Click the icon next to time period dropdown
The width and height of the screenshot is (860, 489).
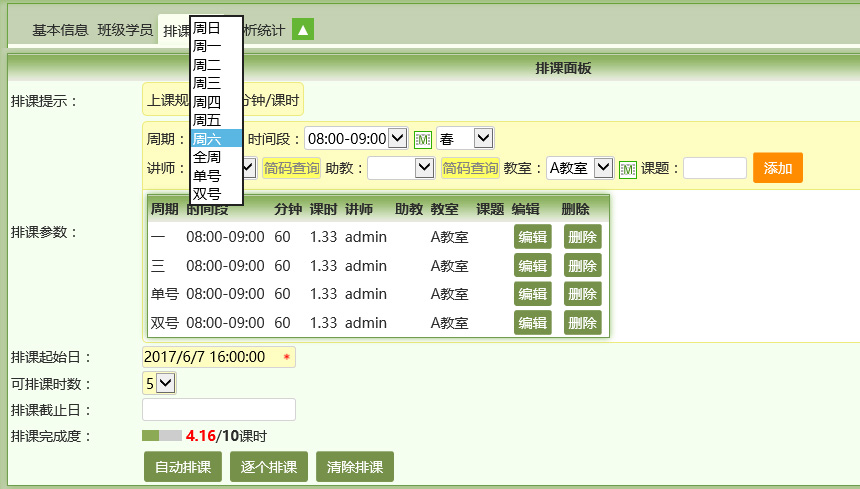[422, 139]
